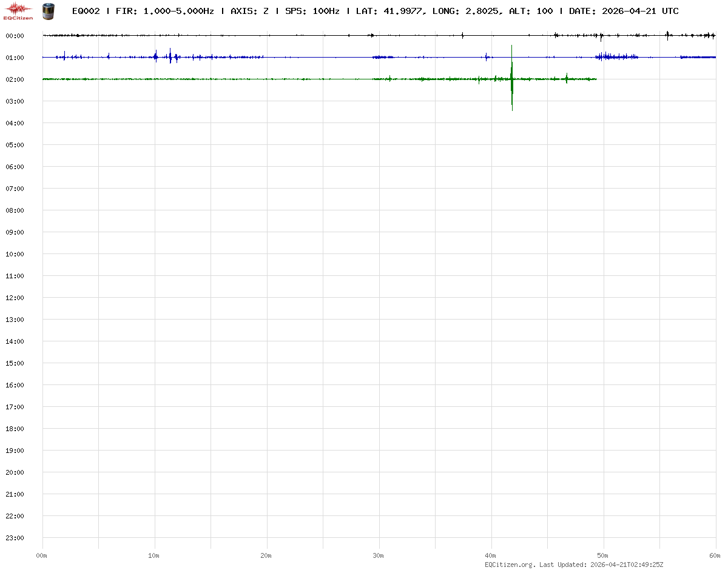Click the EQCitizen logo in the header
The height and width of the screenshot is (570, 728).
point(18,10)
